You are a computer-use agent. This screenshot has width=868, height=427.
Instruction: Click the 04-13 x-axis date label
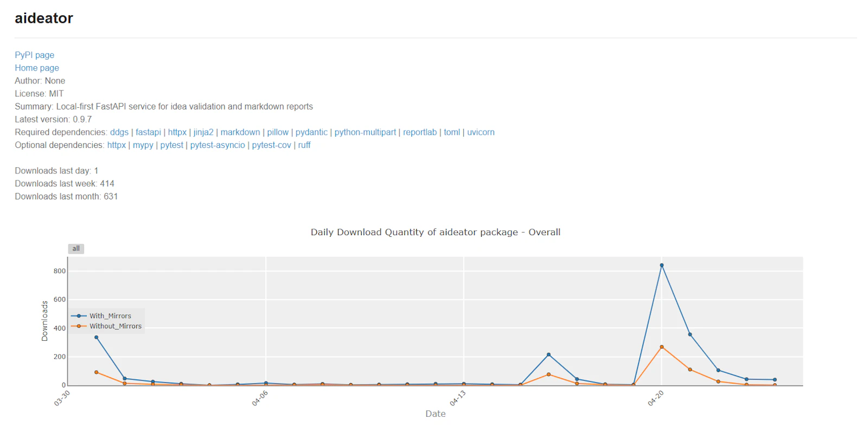pyautogui.click(x=458, y=399)
